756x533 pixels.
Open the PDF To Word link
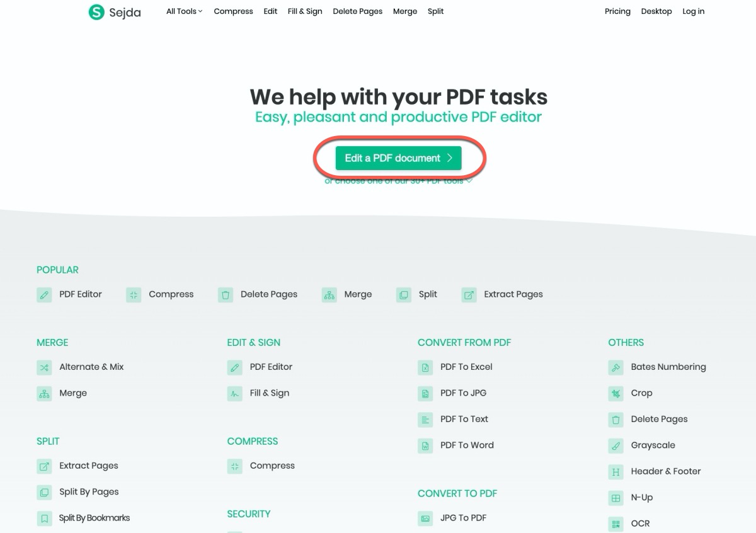(x=467, y=445)
